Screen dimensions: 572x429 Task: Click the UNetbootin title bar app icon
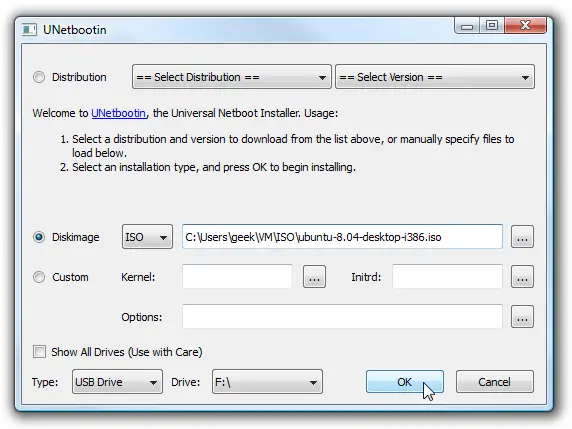[29, 30]
